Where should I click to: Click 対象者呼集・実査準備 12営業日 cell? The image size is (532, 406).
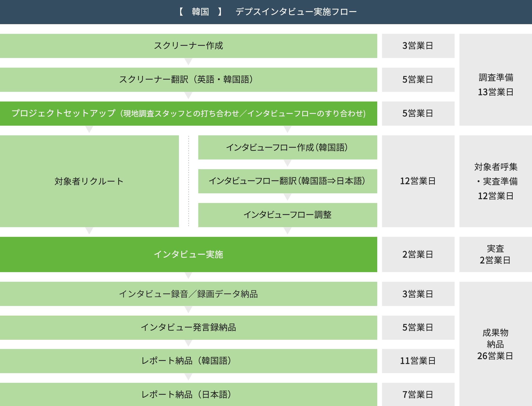[495, 181]
